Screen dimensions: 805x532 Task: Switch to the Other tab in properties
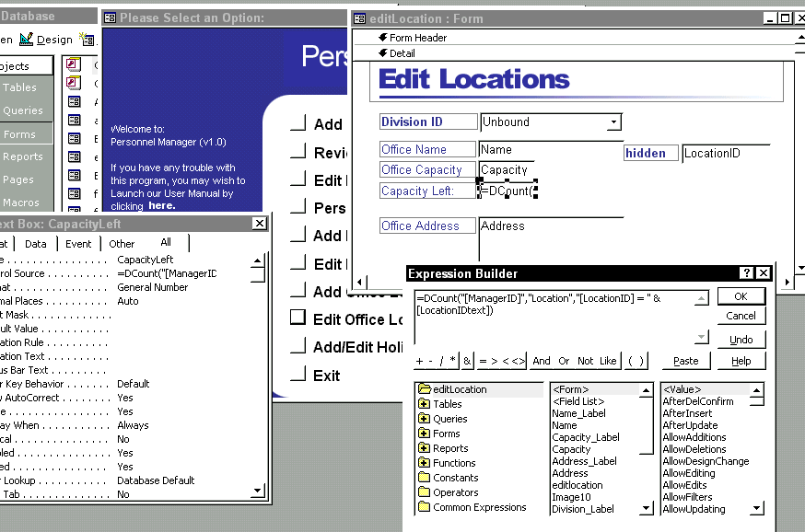point(122,244)
